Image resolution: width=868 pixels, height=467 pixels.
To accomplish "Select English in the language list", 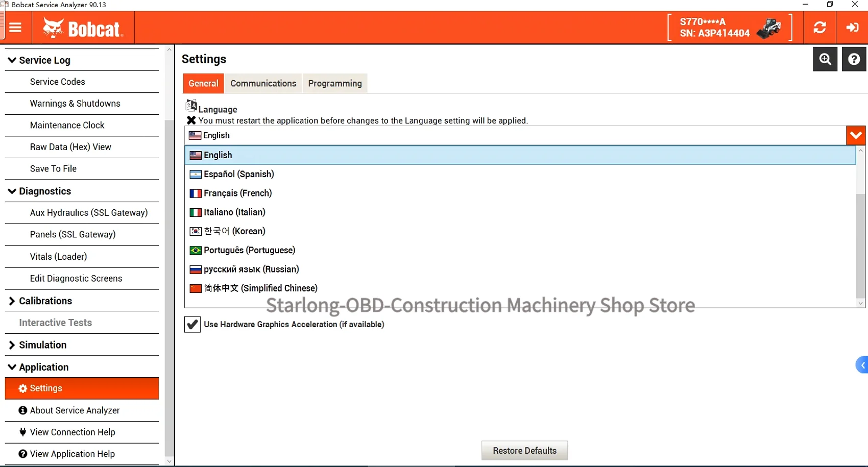I will click(x=520, y=155).
